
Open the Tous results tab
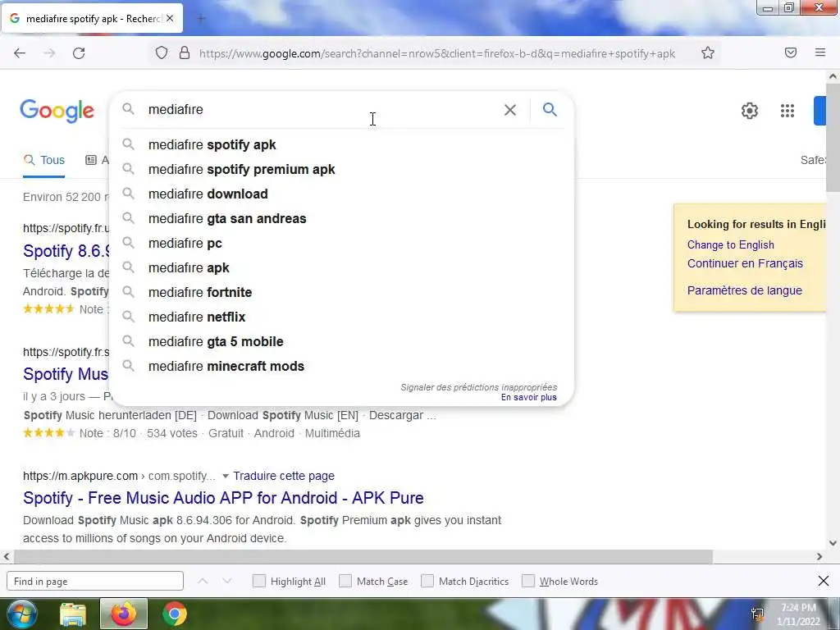coord(44,160)
